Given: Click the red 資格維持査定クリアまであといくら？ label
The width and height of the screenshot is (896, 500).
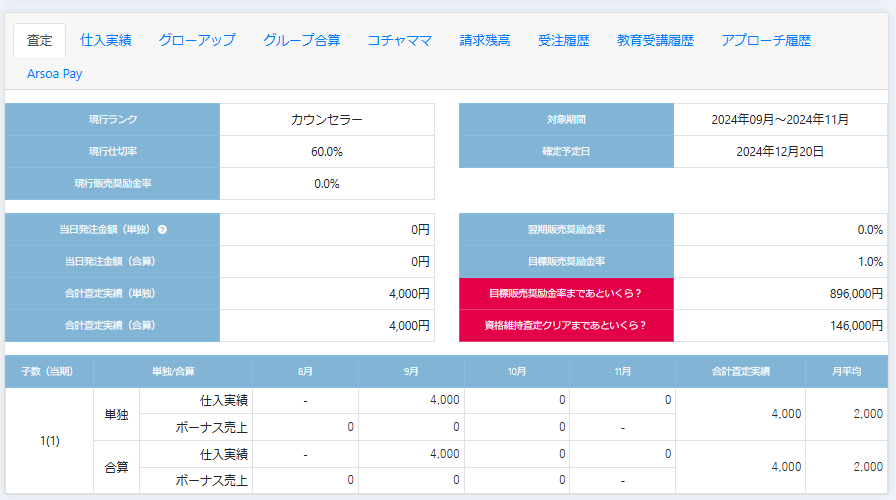Looking at the screenshot, I should [566, 325].
